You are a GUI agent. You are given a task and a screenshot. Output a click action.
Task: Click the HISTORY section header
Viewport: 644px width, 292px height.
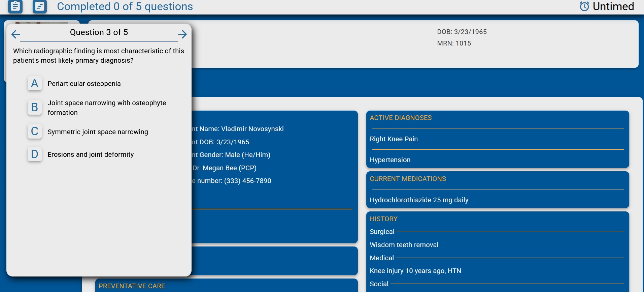(x=383, y=219)
